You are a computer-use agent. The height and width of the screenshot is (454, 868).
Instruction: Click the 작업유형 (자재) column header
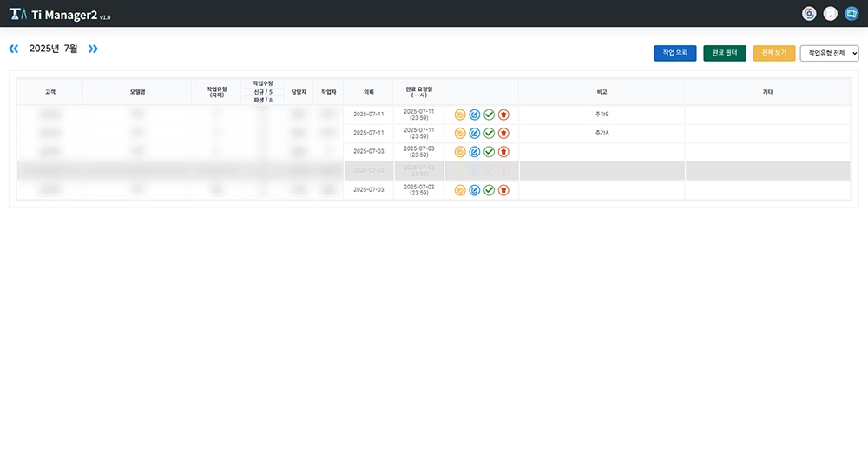pos(216,92)
